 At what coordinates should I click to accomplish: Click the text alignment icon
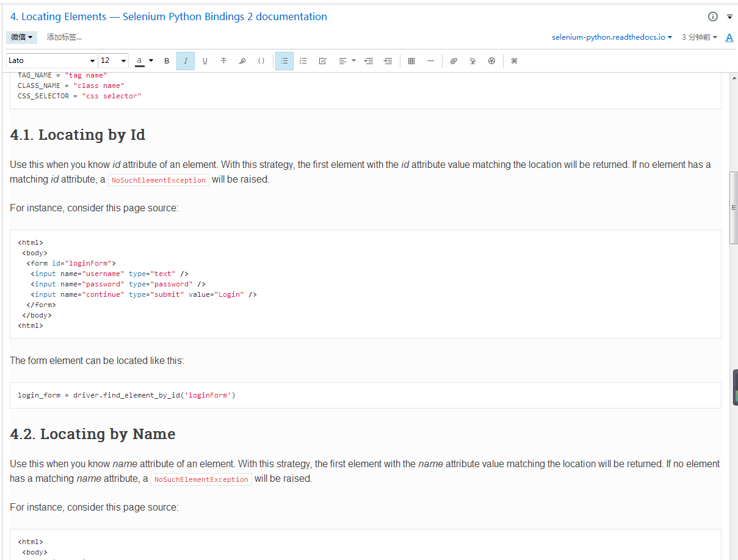(x=342, y=61)
